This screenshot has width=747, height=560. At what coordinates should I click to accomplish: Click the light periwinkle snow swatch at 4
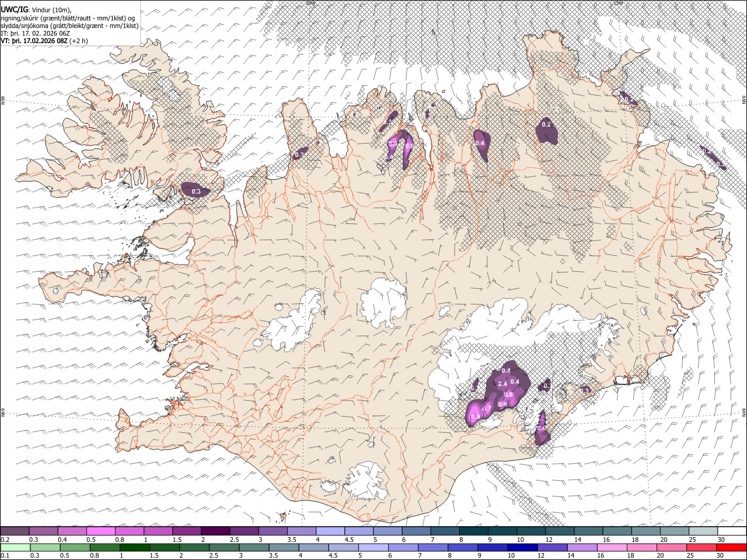[x=330, y=531]
